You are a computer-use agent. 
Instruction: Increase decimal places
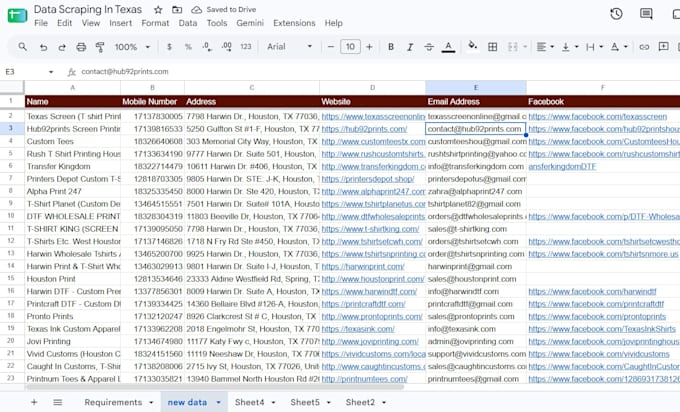coord(226,47)
